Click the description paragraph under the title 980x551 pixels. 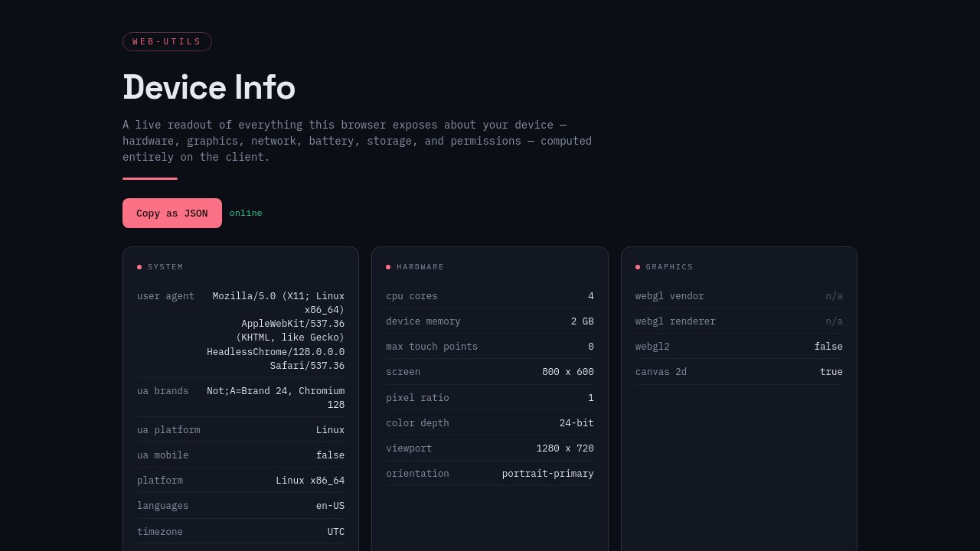click(357, 141)
